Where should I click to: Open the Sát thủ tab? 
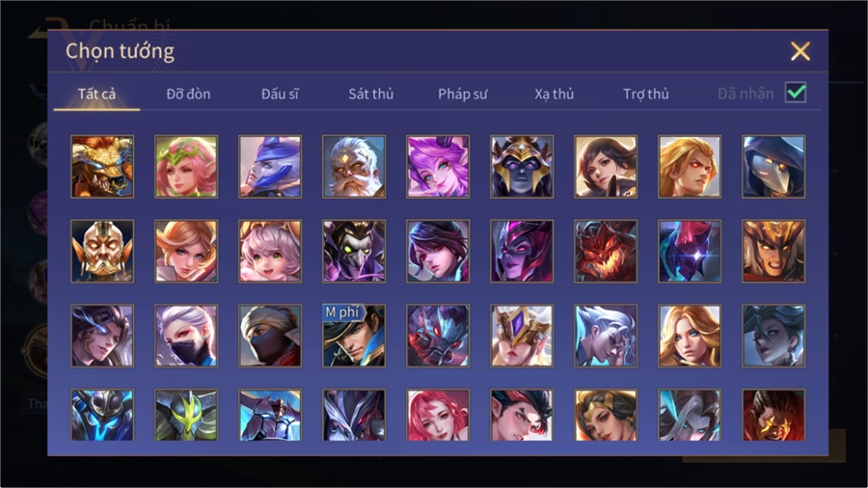[371, 95]
